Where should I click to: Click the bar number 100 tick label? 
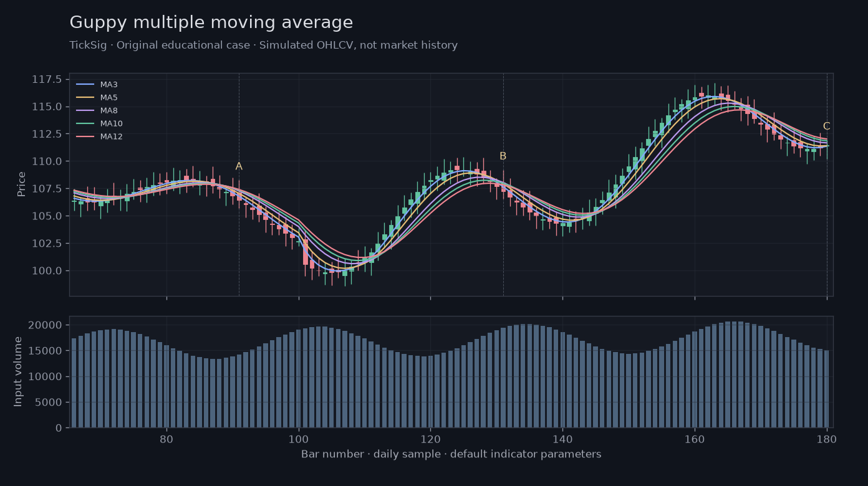pyautogui.click(x=299, y=438)
